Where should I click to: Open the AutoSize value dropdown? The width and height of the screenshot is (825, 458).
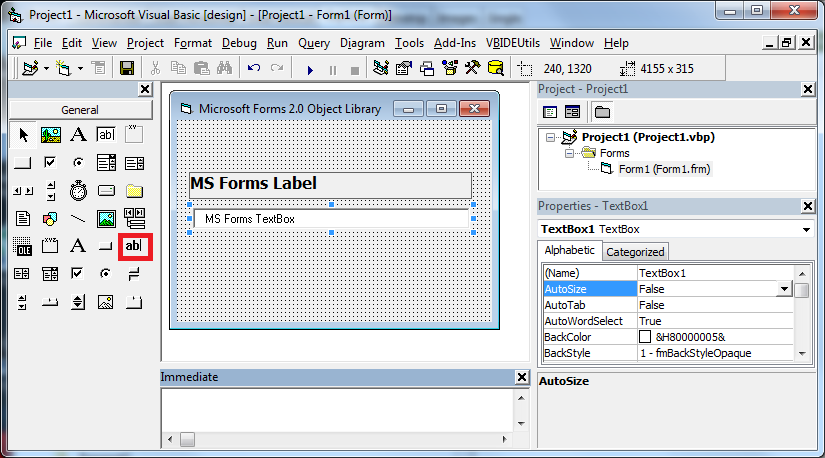point(784,289)
